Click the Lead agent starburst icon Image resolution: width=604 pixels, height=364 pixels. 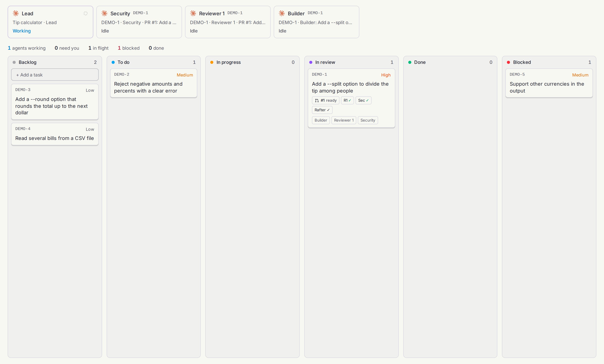pyautogui.click(x=16, y=13)
